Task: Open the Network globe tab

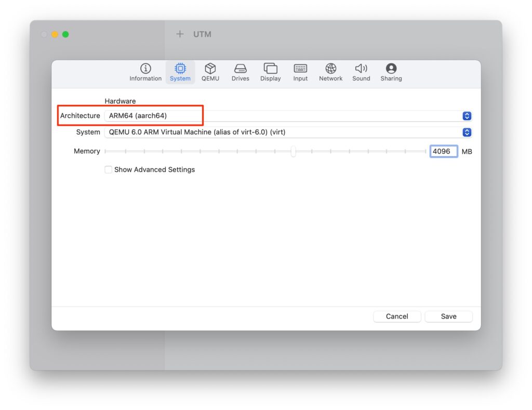Action: (x=331, y=72)
